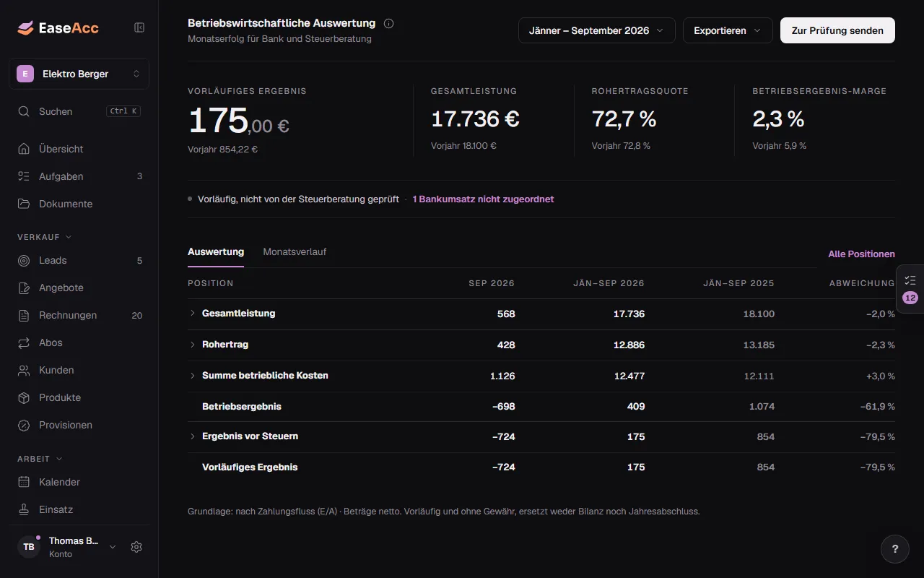Image resolution: width=924 pixels, height=578 pixels.
Task: Open account settings gear icon
Action: [x=136, y=547]
